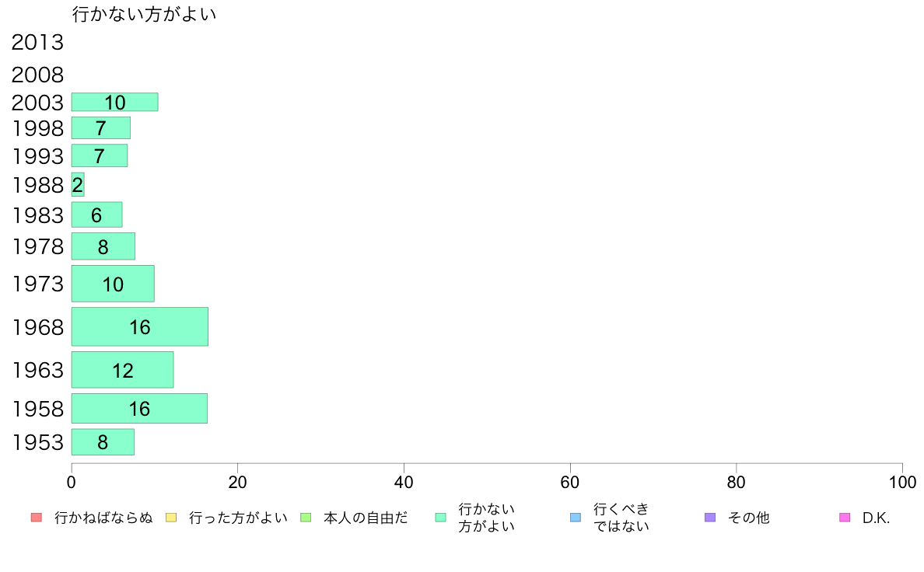This screenshot has height=572, width=924.
Task: Click the 2013 year axis label
Action: [x=37, y=43]
